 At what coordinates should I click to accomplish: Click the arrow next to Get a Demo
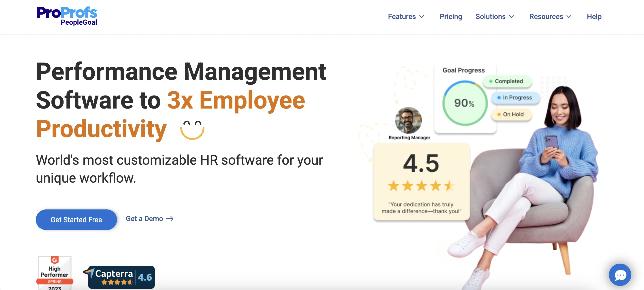[170, 219]
